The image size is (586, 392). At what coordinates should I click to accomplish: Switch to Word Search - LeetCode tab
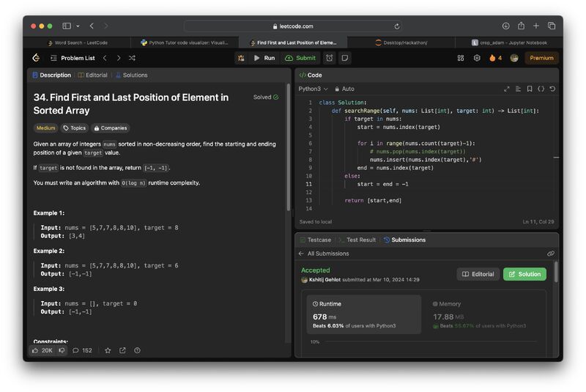point(78,42)
